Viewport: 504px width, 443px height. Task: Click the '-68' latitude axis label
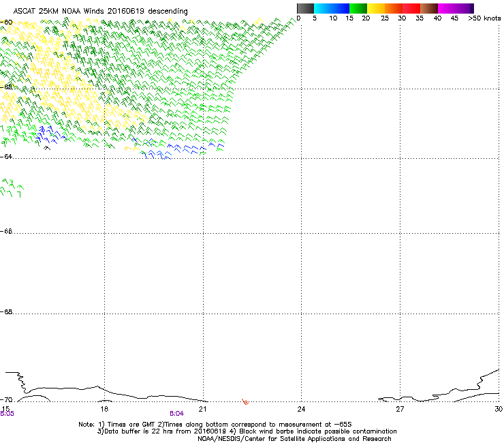point(6,311)
